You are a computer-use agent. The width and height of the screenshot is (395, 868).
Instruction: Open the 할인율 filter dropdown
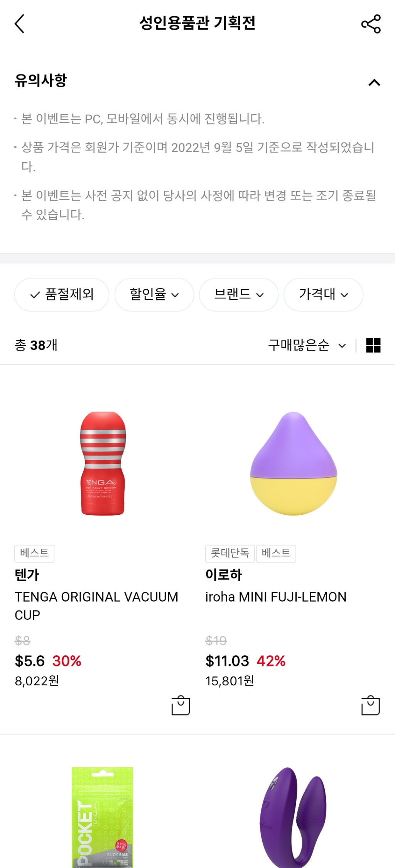154,295
